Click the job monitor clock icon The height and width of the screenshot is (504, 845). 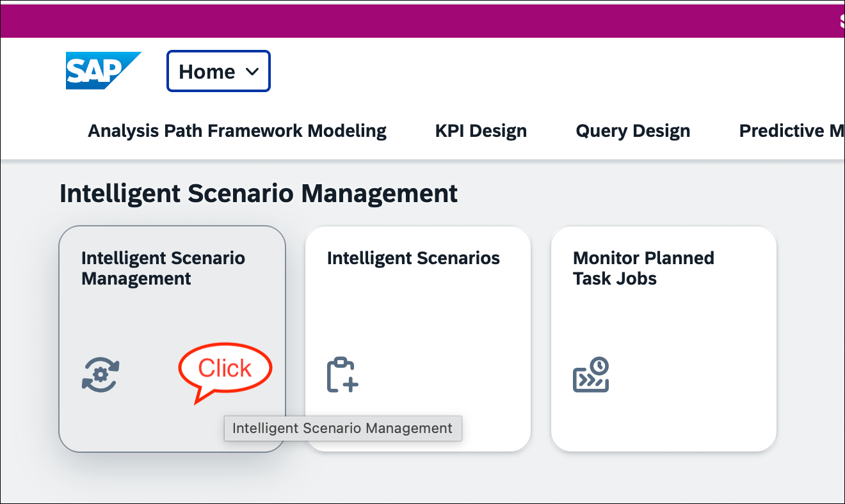tap(591, 375)
